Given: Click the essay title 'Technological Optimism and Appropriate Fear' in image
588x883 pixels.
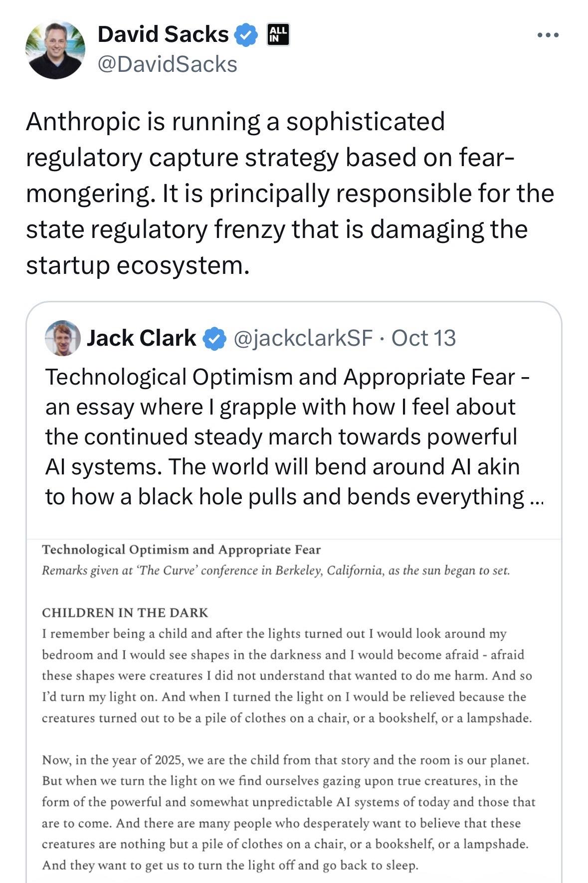Looking at the screenshot, I should [x=181, y=550].
